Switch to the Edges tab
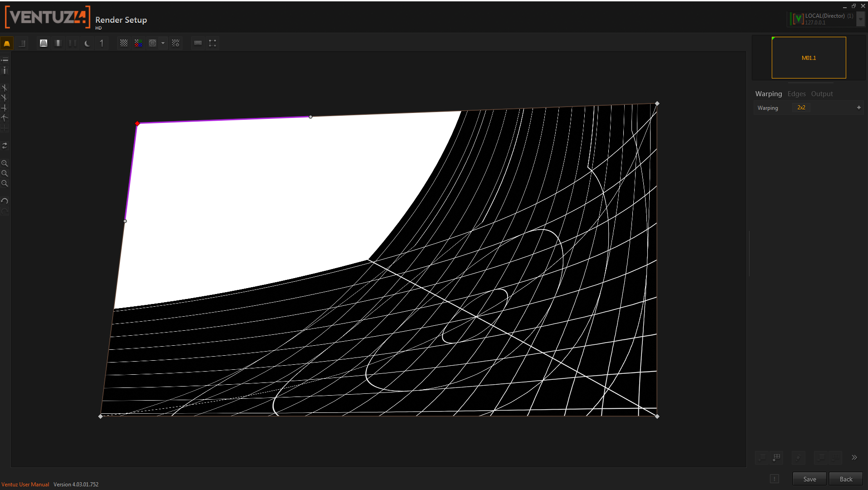Viewport: 868px width, 490px height. point(796,94)
